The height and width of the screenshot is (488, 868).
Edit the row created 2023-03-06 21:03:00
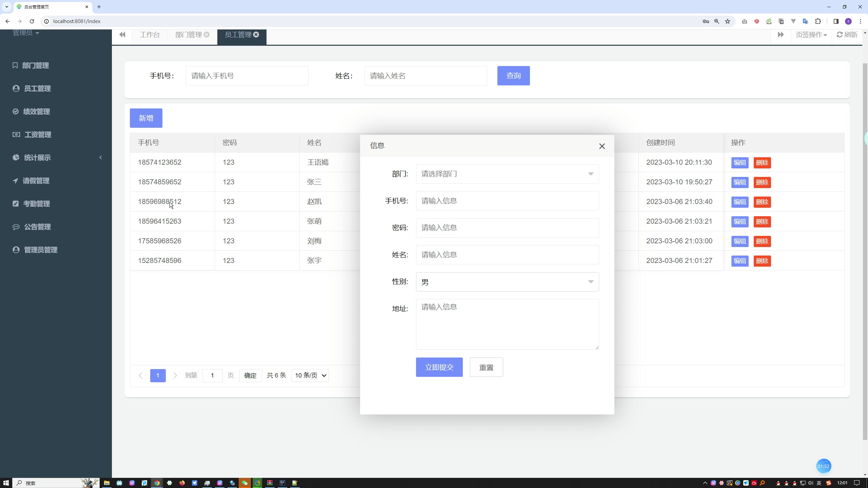click(x=739, y=241)
